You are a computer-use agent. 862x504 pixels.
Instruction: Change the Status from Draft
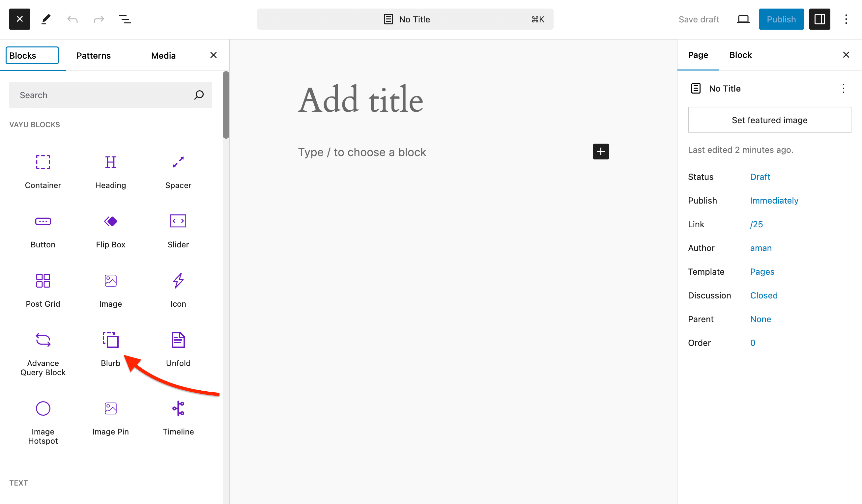point(760,177)
